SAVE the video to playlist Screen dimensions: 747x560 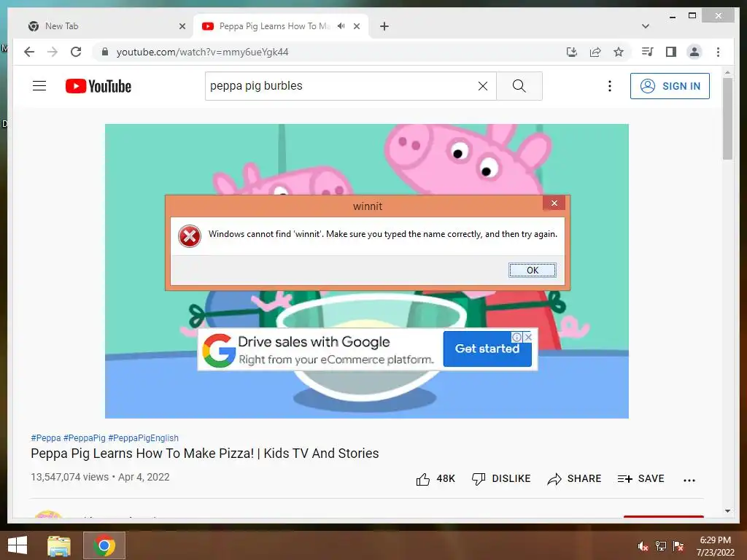click(640, 478)
